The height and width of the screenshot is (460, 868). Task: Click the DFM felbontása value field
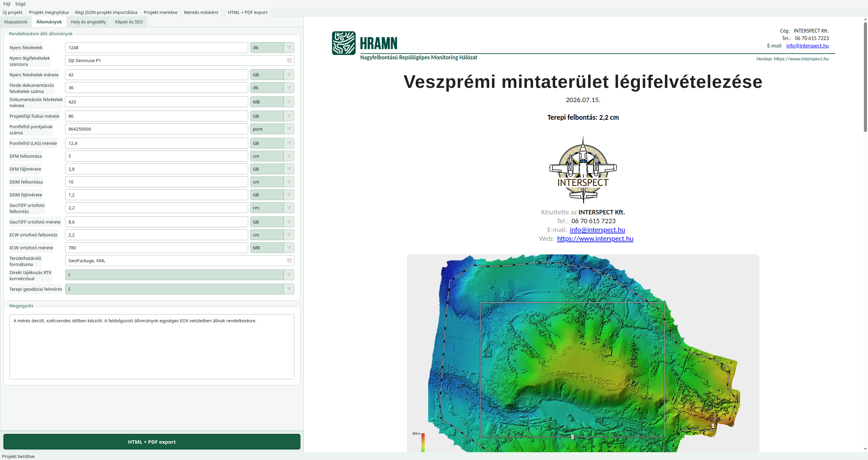(x=157, y=156)
